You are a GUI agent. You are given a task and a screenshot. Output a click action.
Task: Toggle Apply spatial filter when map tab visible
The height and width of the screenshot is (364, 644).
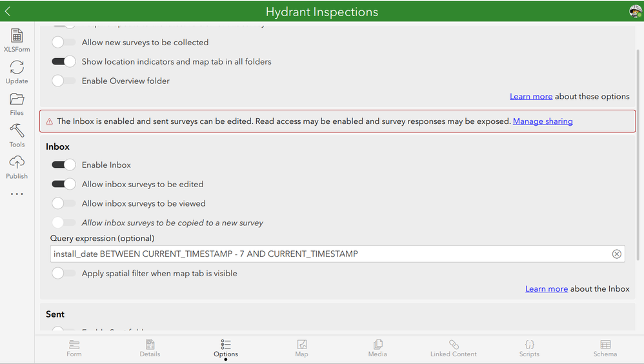point(63,274)
